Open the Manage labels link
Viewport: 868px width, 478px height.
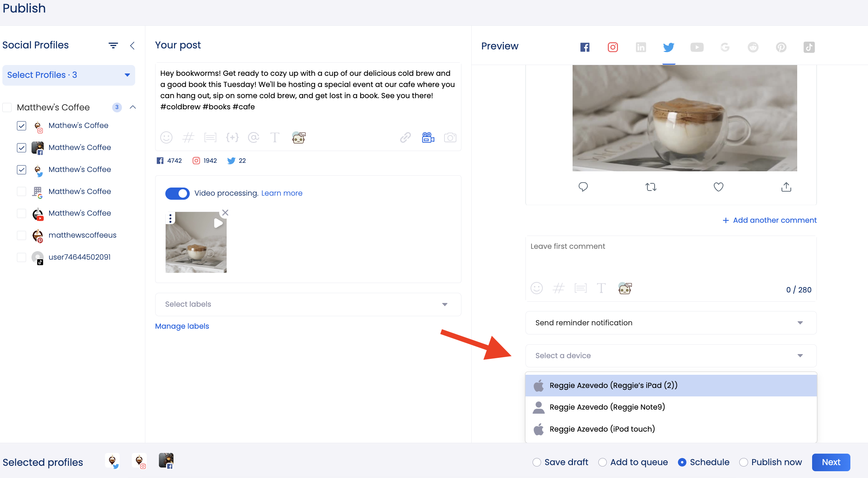182,326
